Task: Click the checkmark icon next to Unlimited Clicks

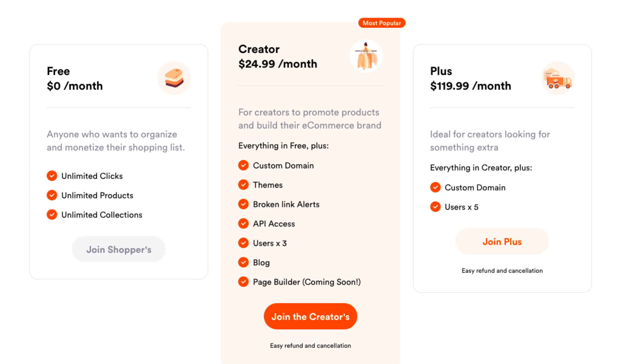Action: click(52, 176)
